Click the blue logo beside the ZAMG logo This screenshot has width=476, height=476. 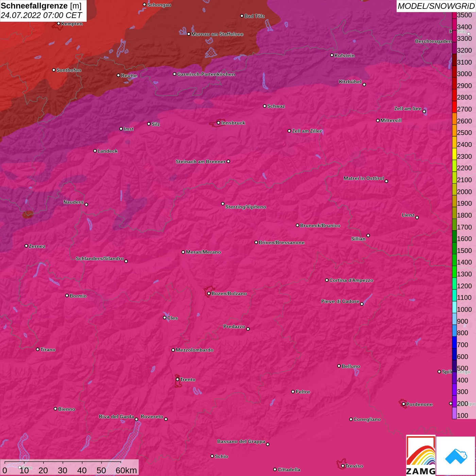456,456
